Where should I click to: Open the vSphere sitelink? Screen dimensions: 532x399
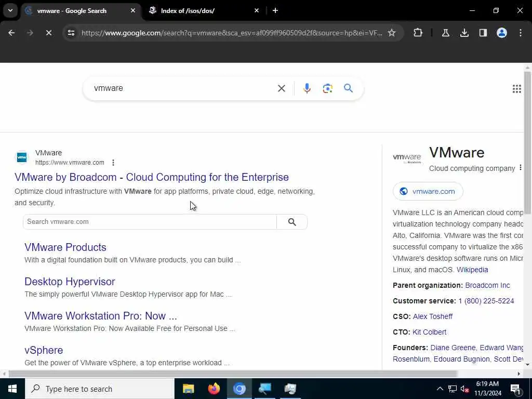pos(44,350)
